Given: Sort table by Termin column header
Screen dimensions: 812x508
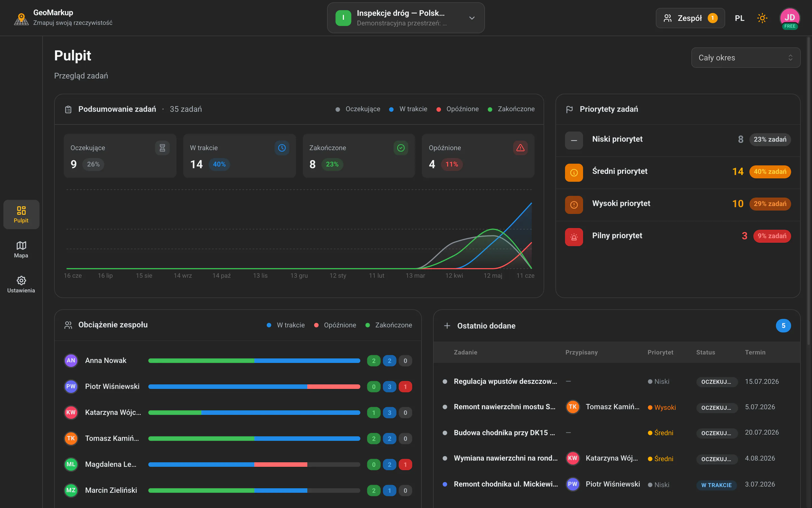Looking at the screenshot, I should pos(755,352).
